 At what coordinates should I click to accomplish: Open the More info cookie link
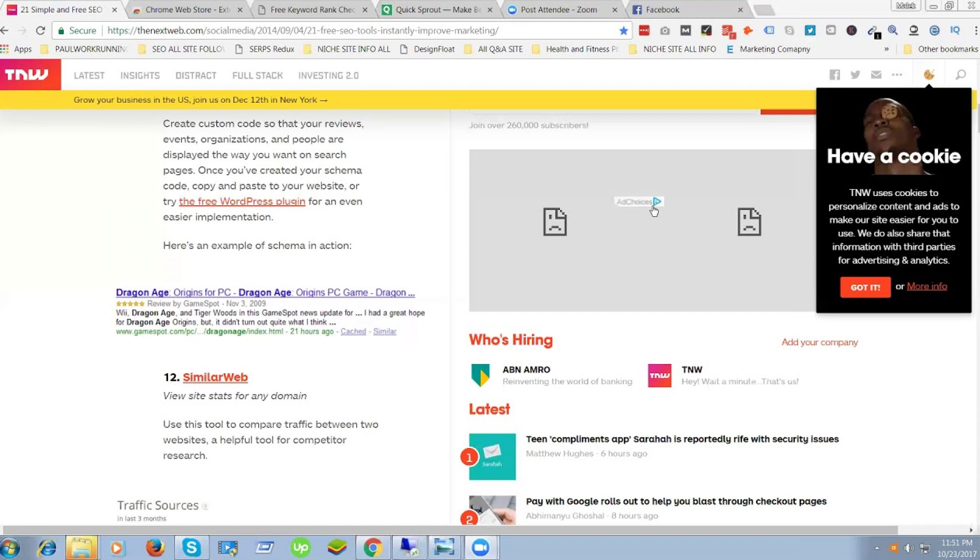[927, 287]
